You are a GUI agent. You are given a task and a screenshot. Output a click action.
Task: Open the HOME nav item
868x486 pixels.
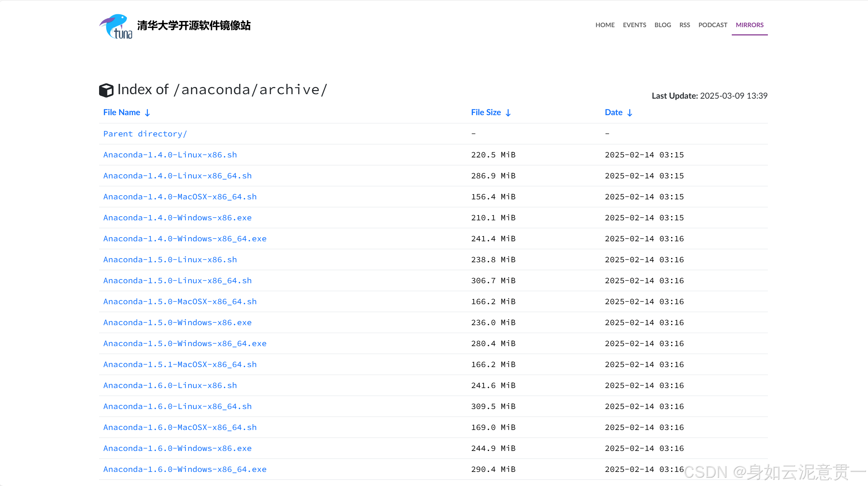pyautogui.click(x=605, y=25)
